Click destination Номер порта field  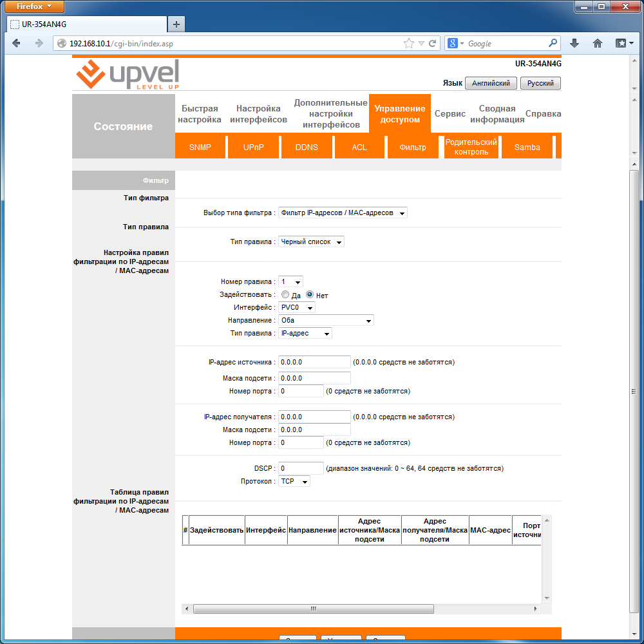tap(301, 442)
